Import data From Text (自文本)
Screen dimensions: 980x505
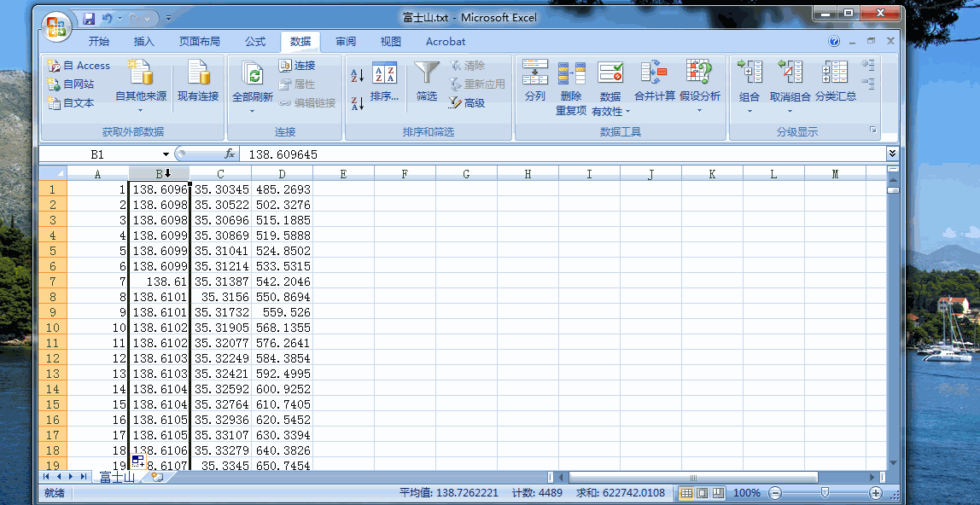[x=71, y=103]
